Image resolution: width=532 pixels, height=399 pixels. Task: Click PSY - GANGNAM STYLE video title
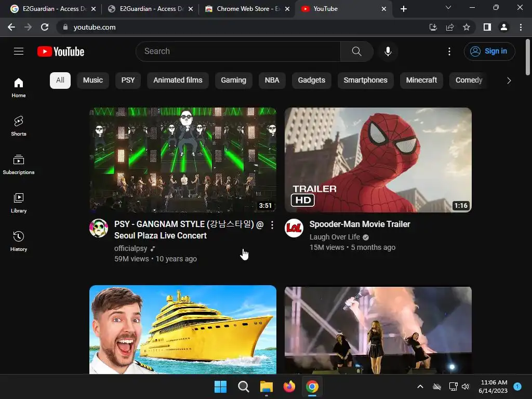pyautogui.click(x=189, y=230)
